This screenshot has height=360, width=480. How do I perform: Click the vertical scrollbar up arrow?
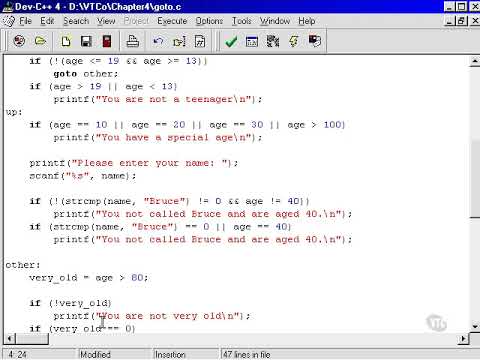[474, 61]
